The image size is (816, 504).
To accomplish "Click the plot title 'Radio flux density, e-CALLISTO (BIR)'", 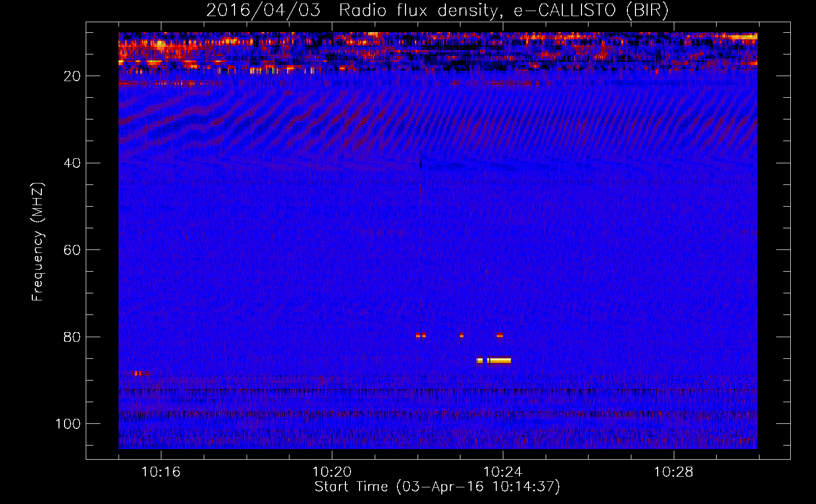I will 503,10.
